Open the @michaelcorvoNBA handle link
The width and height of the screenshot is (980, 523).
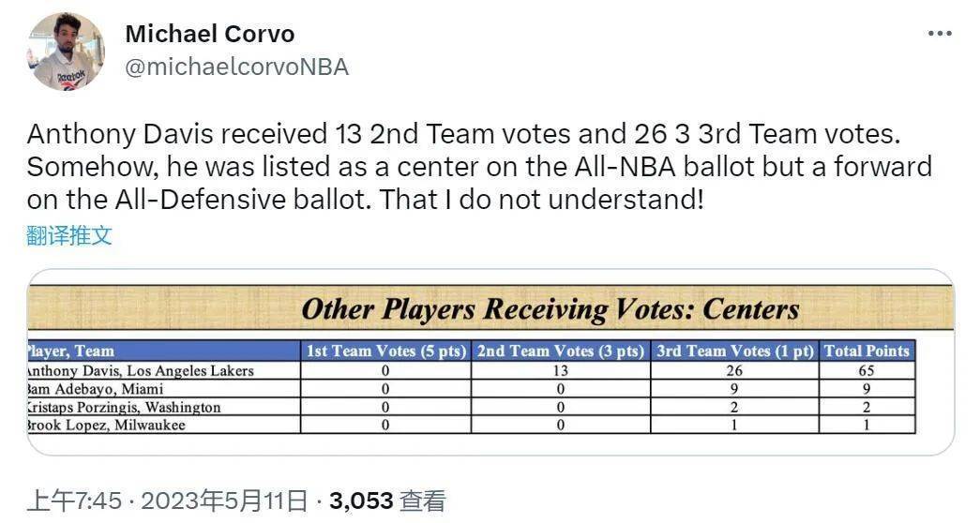pyautogui.click(x=237, y=67)
